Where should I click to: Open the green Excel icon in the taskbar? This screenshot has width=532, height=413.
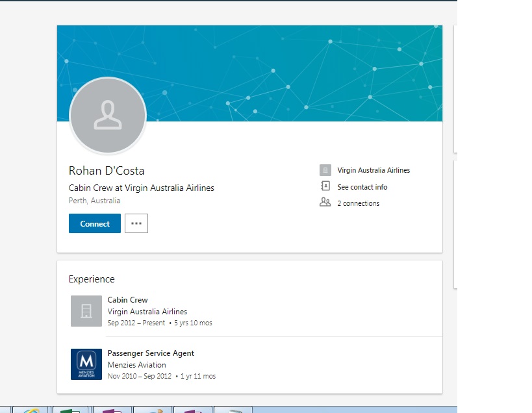click(x=70, y=410)
